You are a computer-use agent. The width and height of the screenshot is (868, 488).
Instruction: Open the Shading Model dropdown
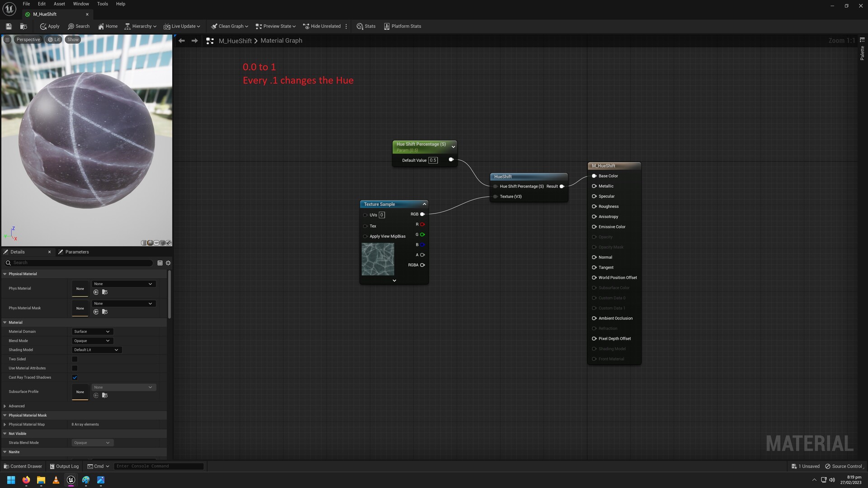[96, 349]
